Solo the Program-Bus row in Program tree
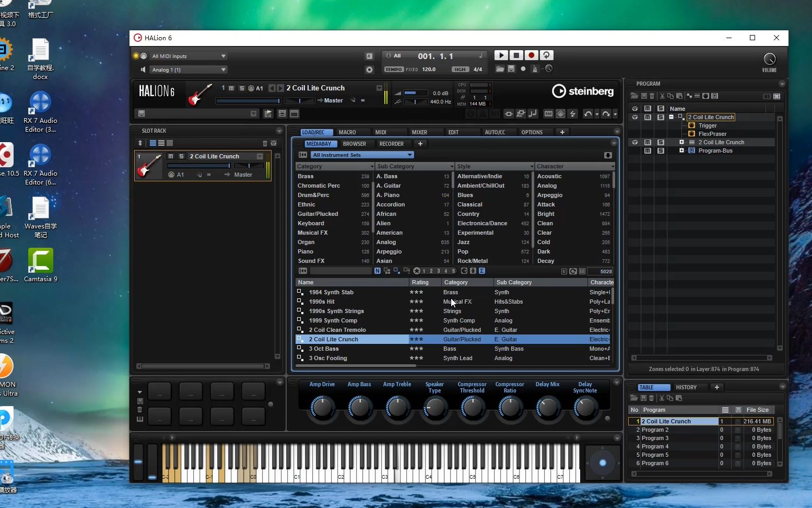 click(x=661, y=151)
